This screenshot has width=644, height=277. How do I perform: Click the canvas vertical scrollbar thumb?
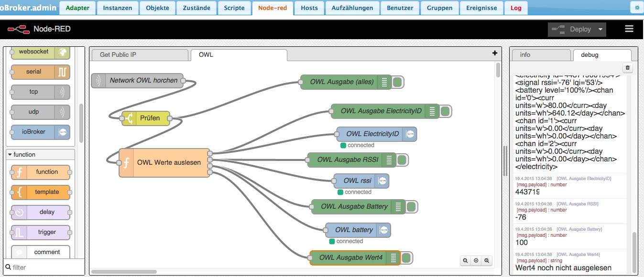(498, 71)
